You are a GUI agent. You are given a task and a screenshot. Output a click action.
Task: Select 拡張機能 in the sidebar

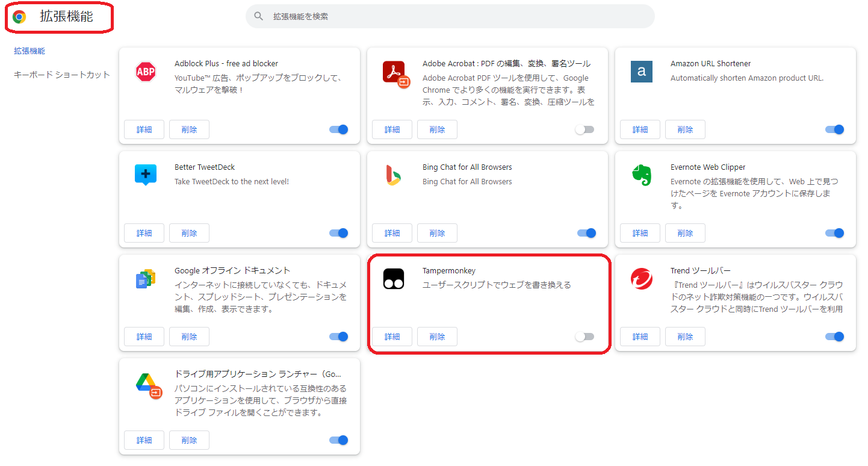click(29, 51)
